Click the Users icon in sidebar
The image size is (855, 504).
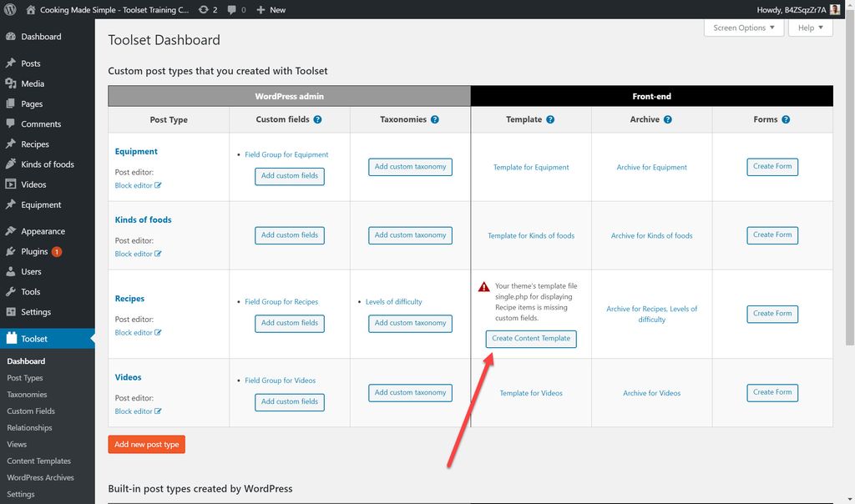(10, 271)
